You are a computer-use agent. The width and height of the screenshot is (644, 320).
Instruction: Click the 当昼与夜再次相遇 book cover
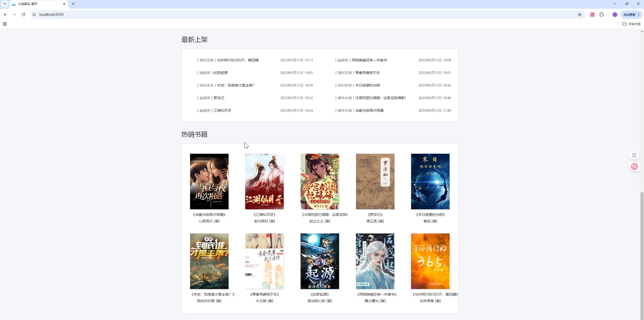pyautogui.click(x=209, y=181)
